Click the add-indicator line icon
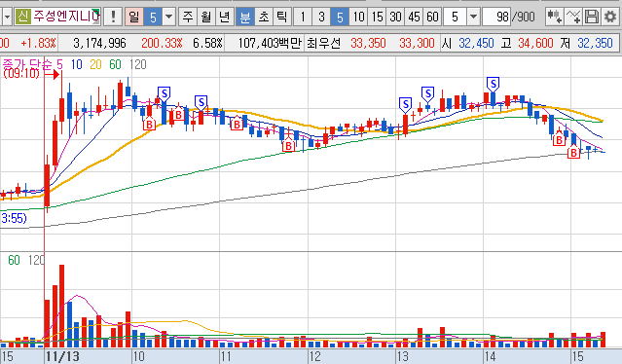The width and height of the screenshot is (622, 364). click(x=572, y=17)
